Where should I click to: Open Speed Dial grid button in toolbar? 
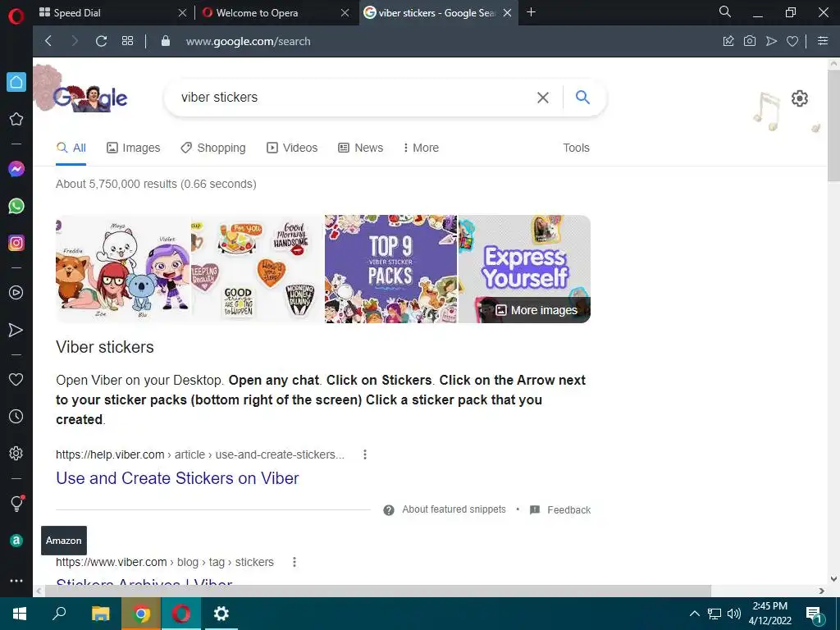(127, 41)
